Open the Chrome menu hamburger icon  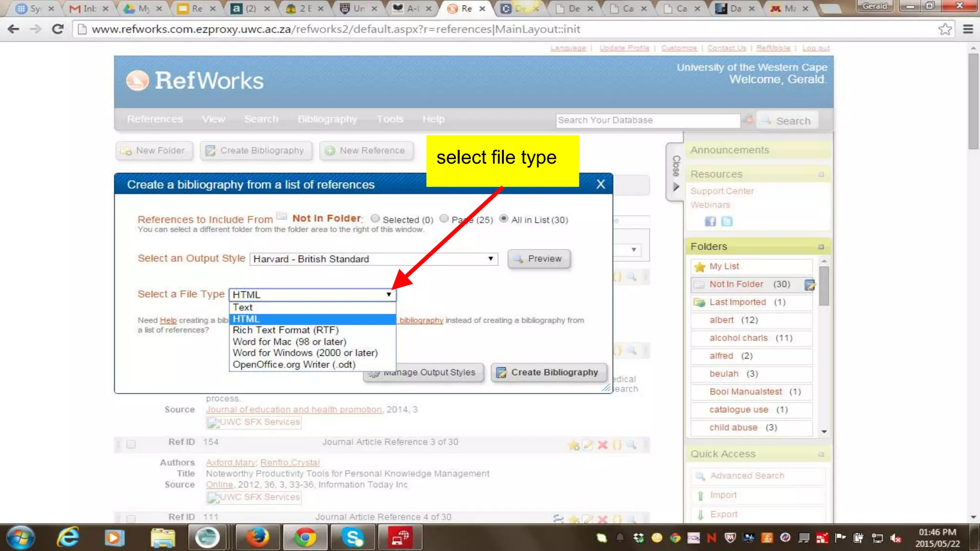(968, 29)
